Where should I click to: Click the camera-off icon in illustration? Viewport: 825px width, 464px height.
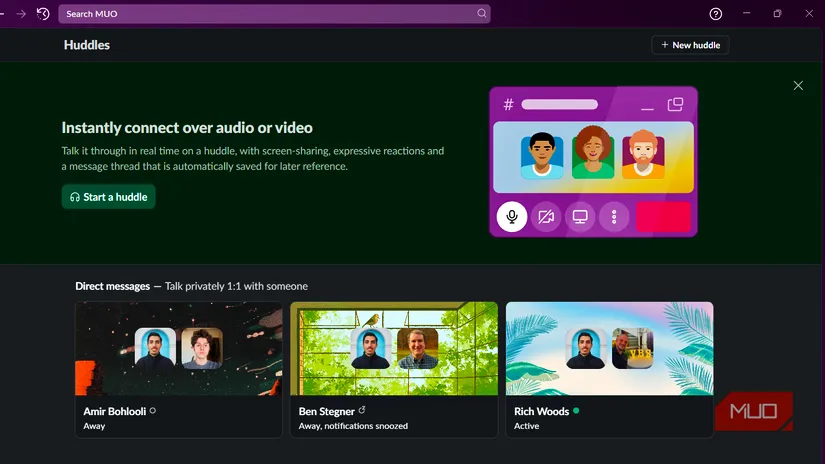click(546, 216)
